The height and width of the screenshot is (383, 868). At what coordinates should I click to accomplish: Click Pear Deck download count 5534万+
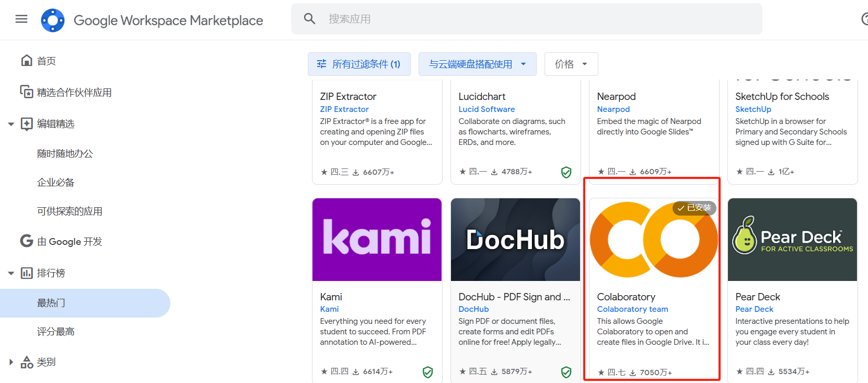[789, 371]
